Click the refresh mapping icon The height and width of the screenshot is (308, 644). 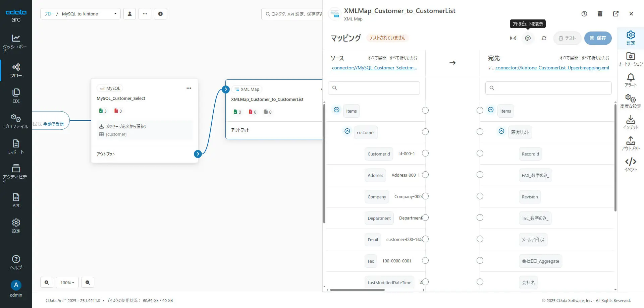tap(544, 38)
